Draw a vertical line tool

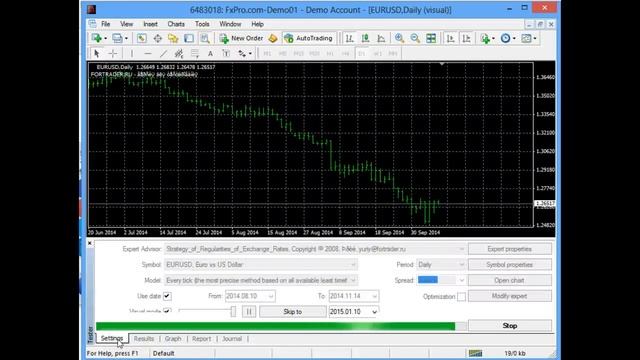click(x=131, y=53)
